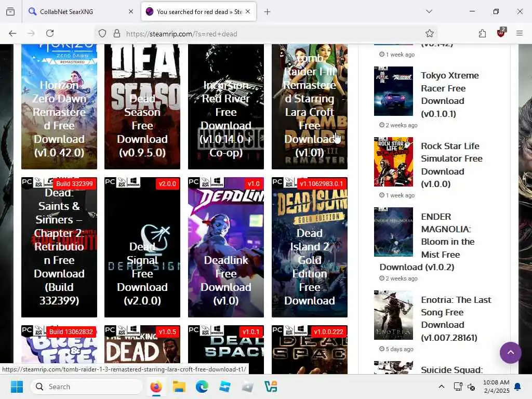This screenshot has width=532, height=399.
Task: Open the extensions puzzle icon
Action: pos(482,33)
